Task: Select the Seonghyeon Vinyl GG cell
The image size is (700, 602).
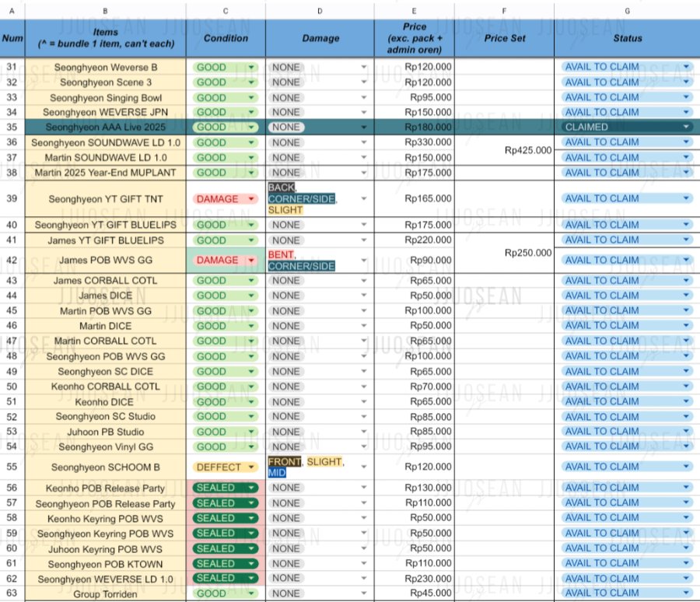Action: click(105, 446)
